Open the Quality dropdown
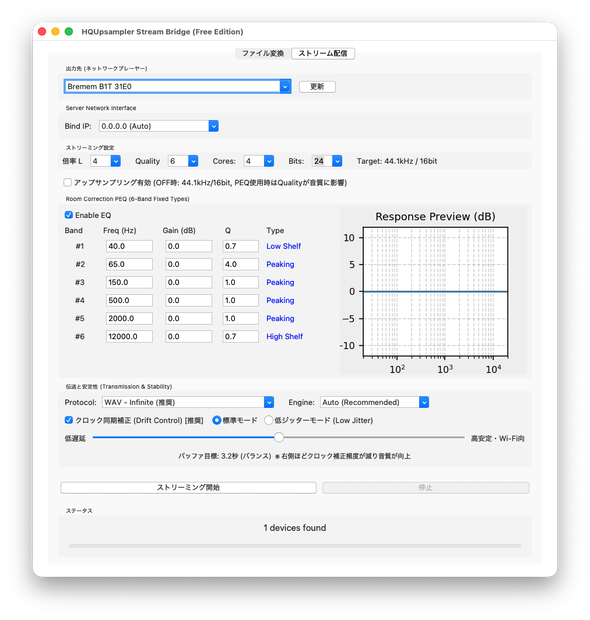This screenshot has width=590, height=620. (x=183, y=161)
